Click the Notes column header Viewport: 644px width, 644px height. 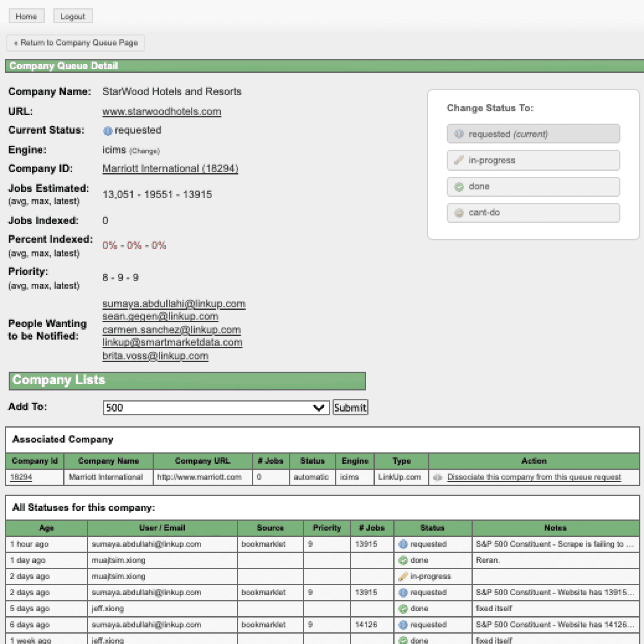[555, 528]
